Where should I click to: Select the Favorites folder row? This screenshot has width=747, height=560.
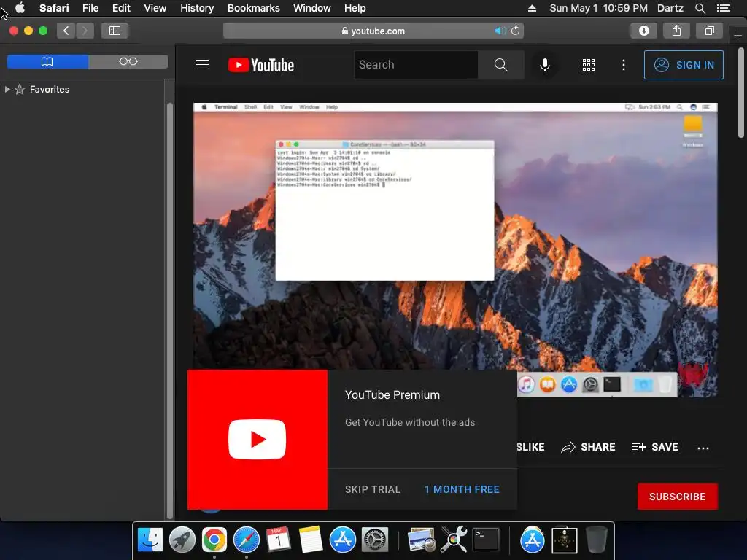pos(83,89)
